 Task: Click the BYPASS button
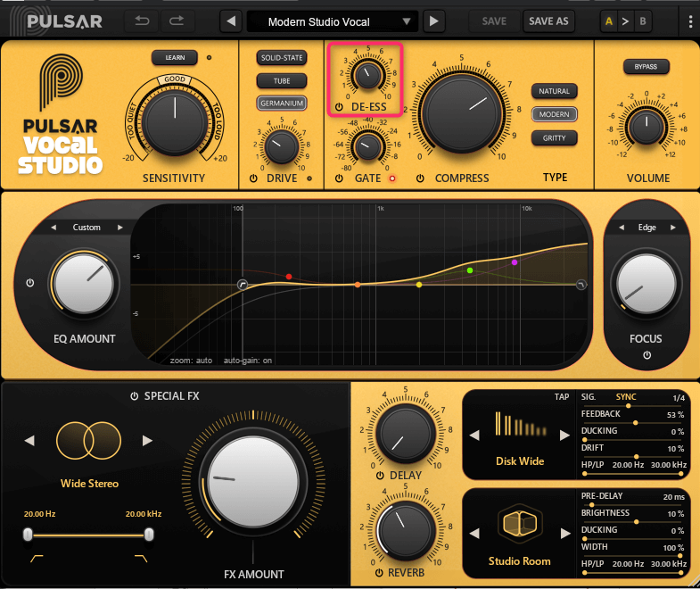tap(646, 67)
